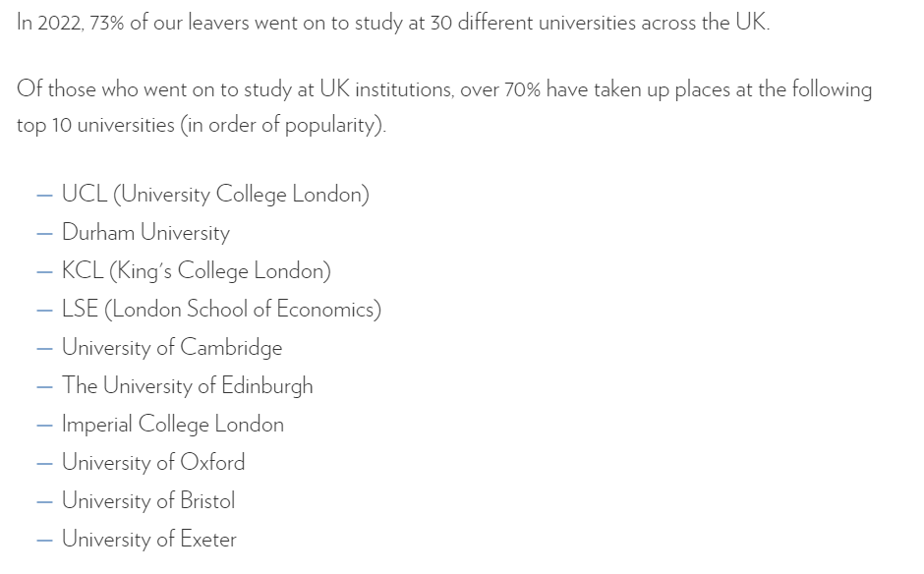Click the UCL (University College London) list item

click(215, 195)
